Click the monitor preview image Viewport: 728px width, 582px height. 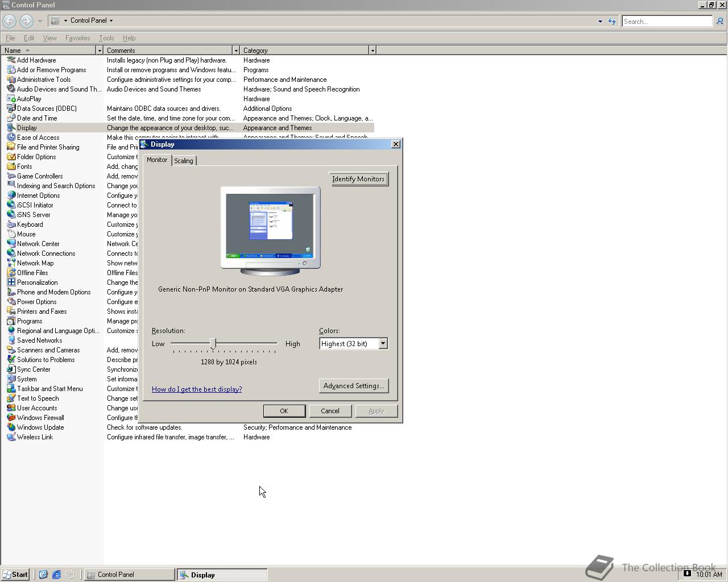(x=270, y=231)
